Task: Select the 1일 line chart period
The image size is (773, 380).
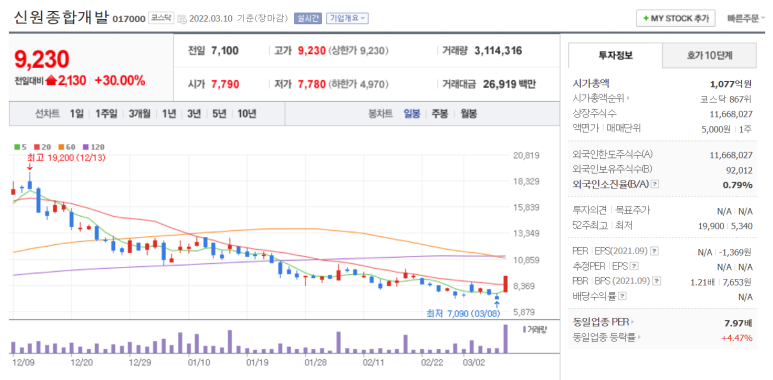Action: 76,114
